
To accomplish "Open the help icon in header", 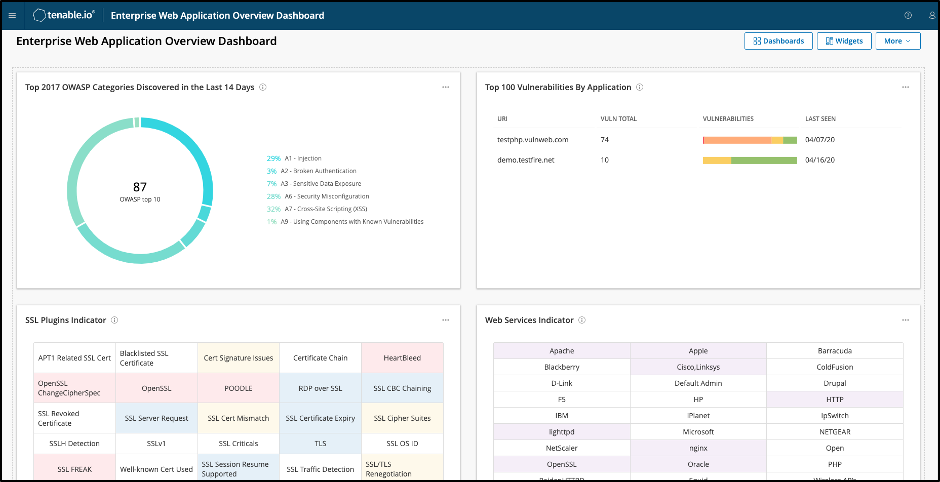I will point(907,16).
